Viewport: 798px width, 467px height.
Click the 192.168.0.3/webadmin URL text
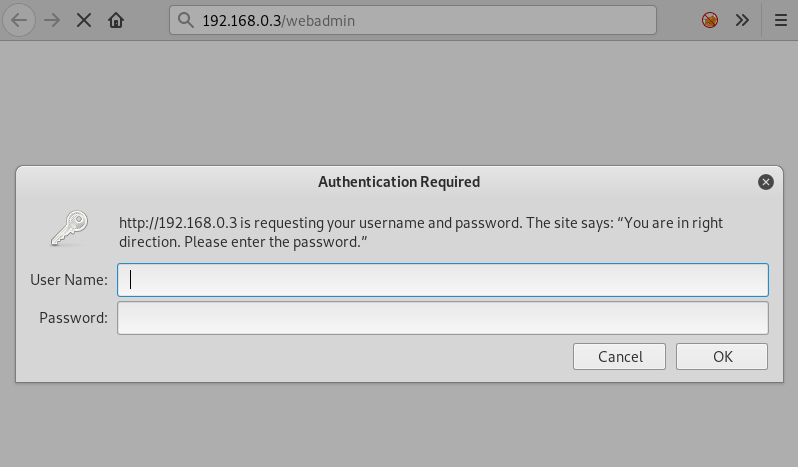(278, 20)
